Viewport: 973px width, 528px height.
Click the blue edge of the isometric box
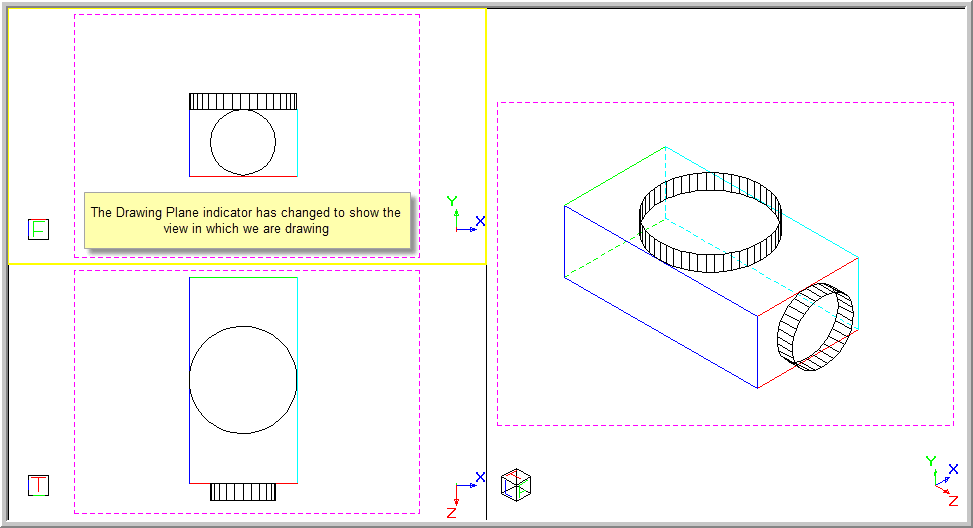[660, 296]
